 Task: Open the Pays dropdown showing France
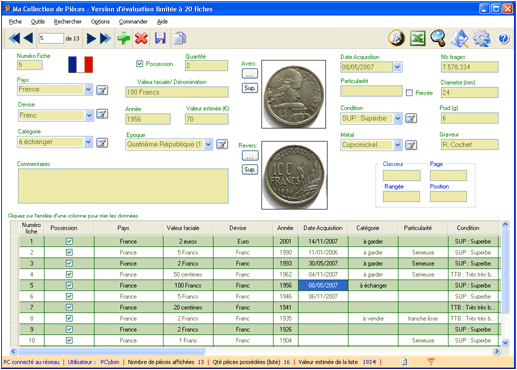[x=88, y=89]
